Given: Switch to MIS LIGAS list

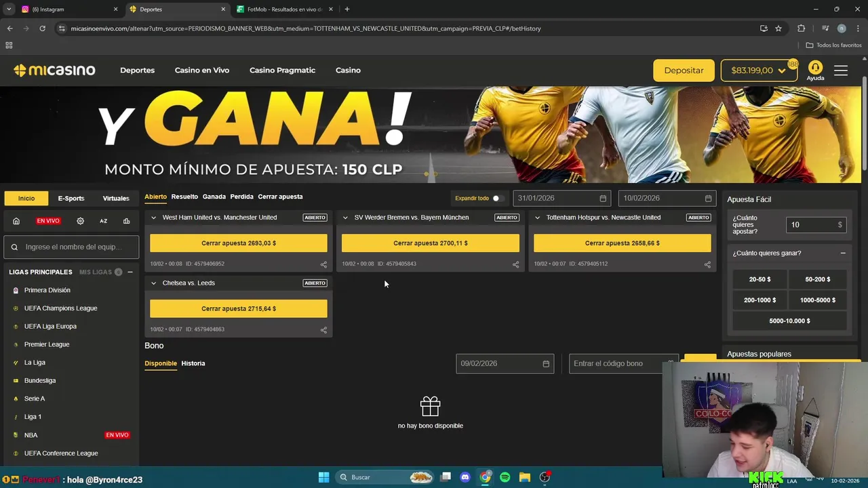Looking at the screenshot, I should point(96,272).
